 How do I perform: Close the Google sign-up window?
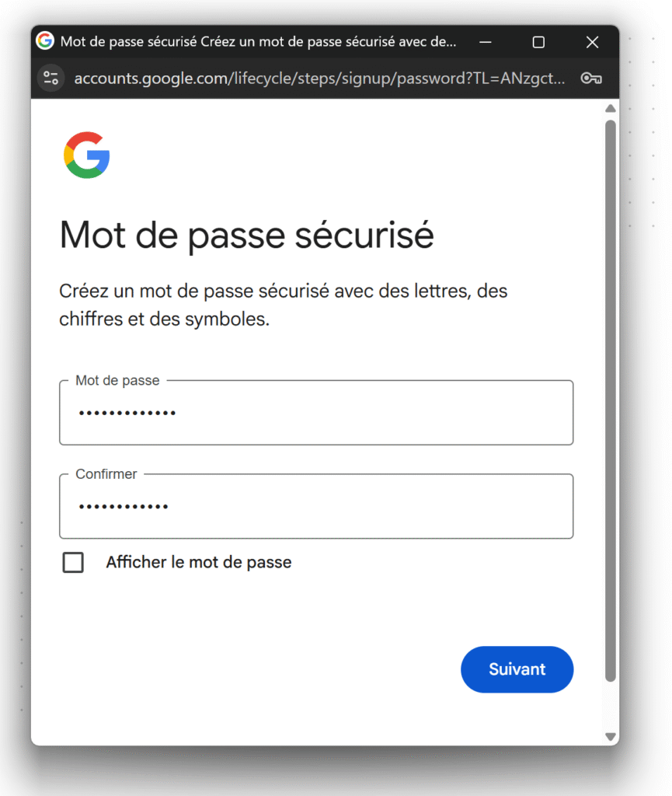click(x=592, y=42)
